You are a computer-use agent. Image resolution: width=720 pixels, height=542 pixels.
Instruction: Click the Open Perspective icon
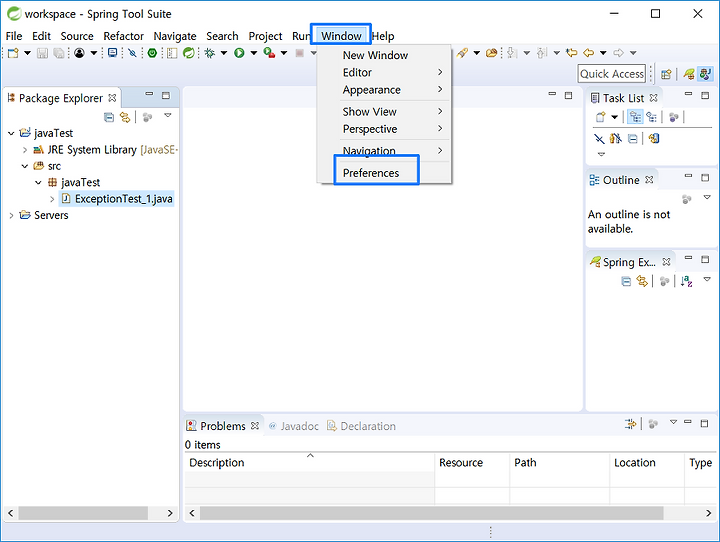click(666, 74)
